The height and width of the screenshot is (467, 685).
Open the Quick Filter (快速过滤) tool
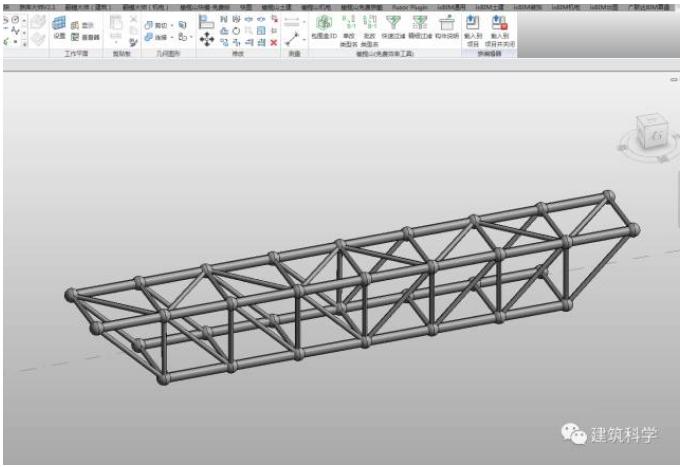[393, 28]
